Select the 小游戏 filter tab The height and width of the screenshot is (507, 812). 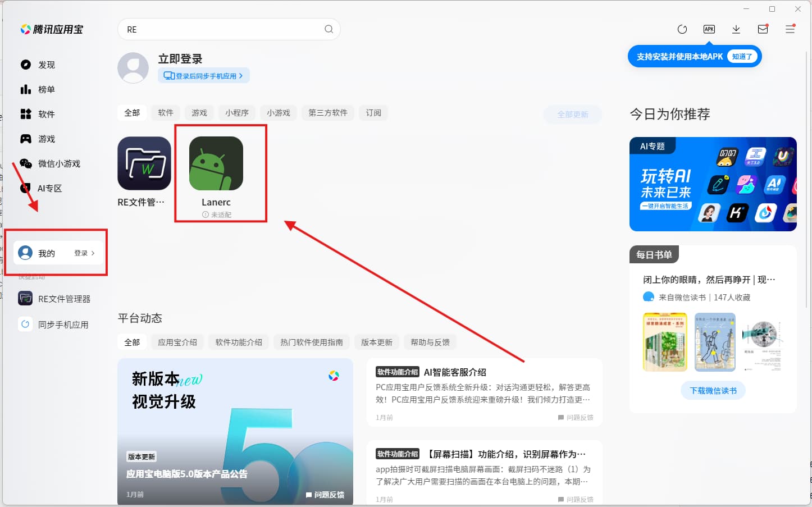coord(279,113)
